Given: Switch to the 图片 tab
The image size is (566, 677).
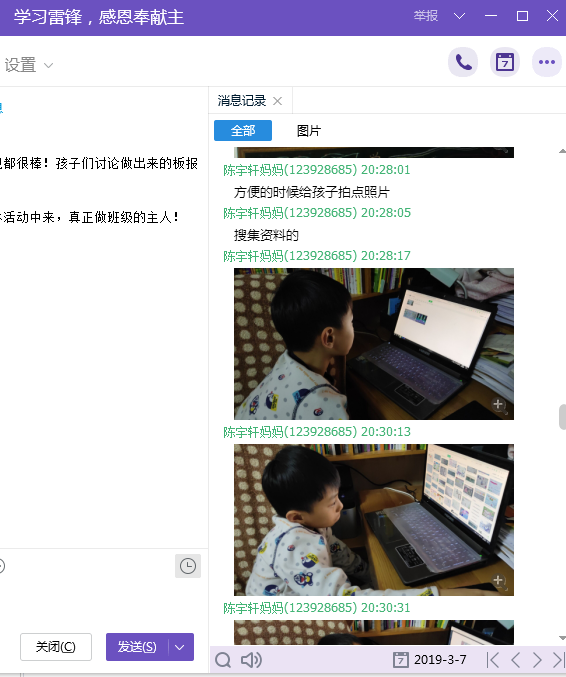Looking at the screenshot, I should click(309, 130).
